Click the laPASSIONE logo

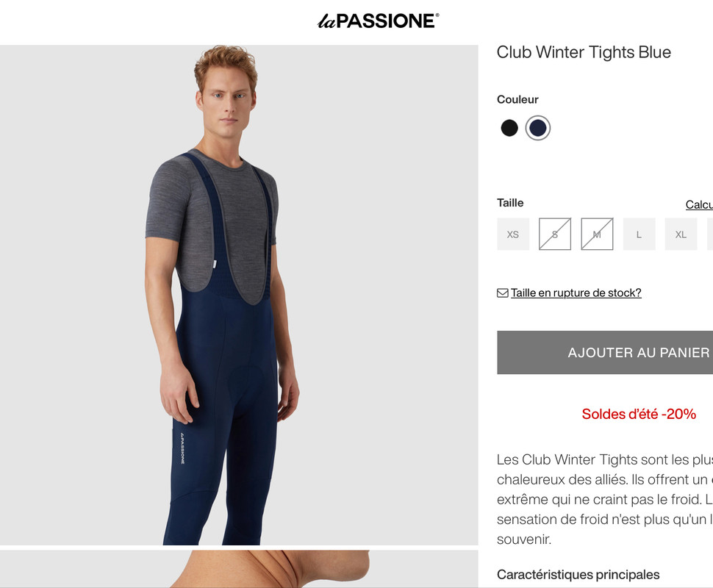[x=379, y=21]
